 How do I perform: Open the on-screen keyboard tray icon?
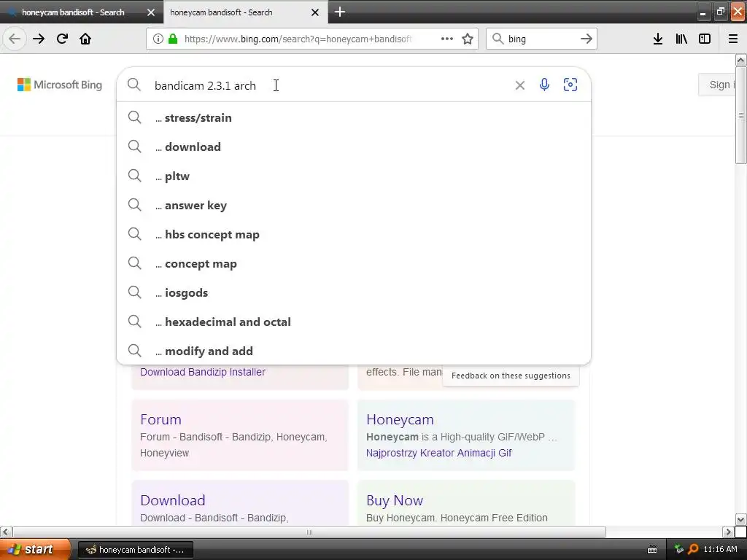652,550
